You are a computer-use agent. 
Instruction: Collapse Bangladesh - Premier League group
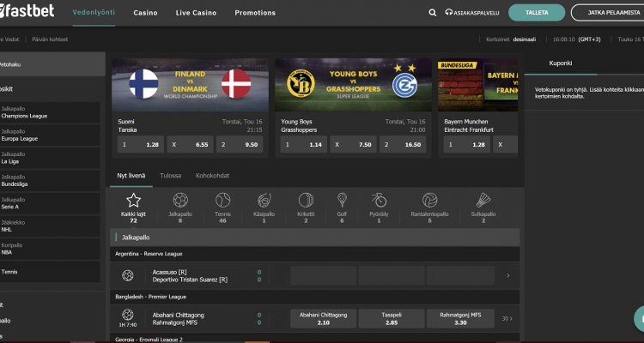coord(314,297)
